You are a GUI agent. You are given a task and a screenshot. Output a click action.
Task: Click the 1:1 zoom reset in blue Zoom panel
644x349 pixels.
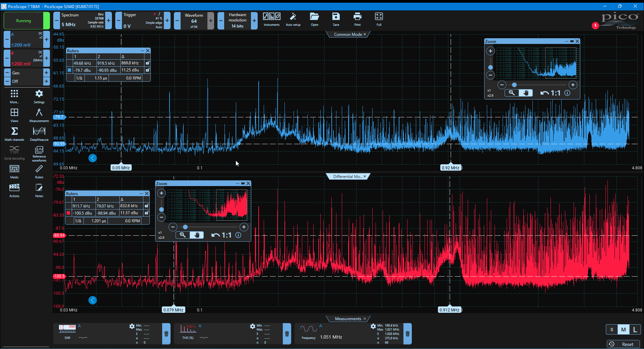[551, 93]
